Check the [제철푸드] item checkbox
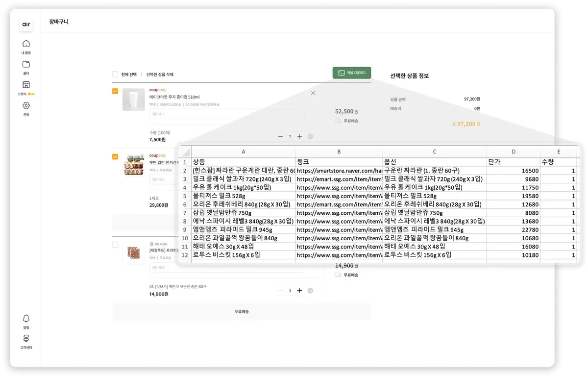Viewport: 588px width, 378px height. click(115, 245)
